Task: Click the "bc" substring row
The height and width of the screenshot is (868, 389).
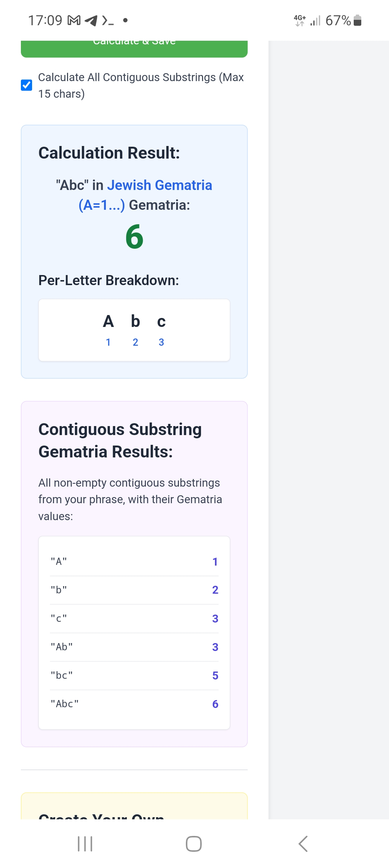Action: (x=134, y=676)
